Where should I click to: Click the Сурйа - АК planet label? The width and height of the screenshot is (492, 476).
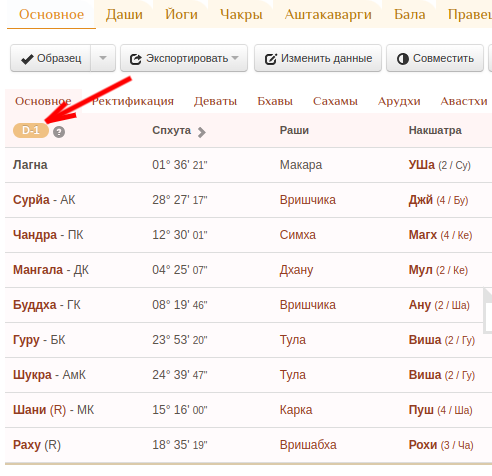pyautogui.click(x=44, y=200)
